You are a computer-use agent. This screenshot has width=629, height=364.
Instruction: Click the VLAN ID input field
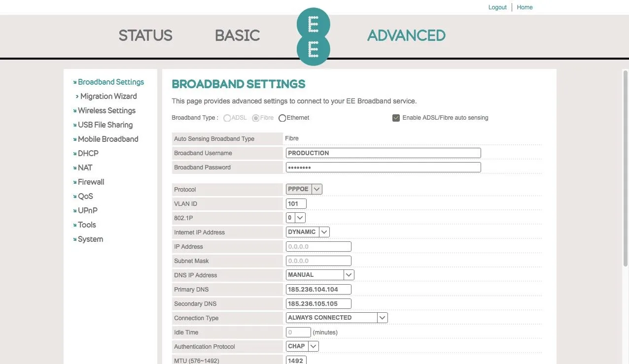point(296,203)
